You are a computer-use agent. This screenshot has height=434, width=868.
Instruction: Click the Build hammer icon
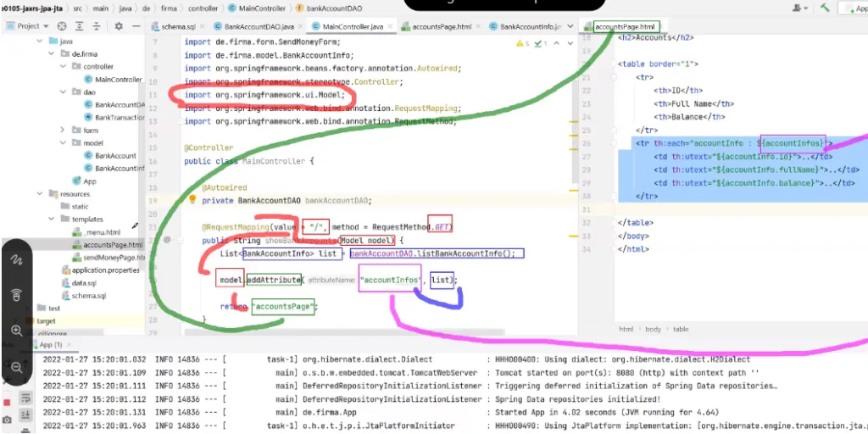[826, 8]
